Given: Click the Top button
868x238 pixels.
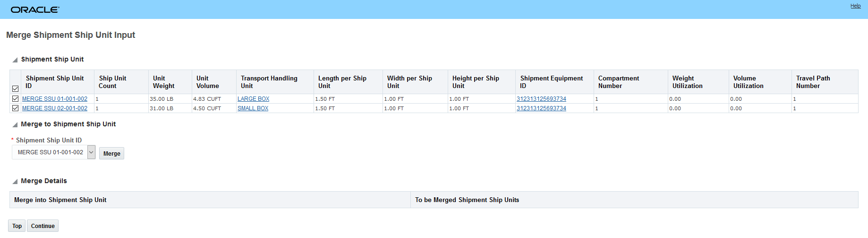Looking at the screenshot, I should click(x=17, y=226).
